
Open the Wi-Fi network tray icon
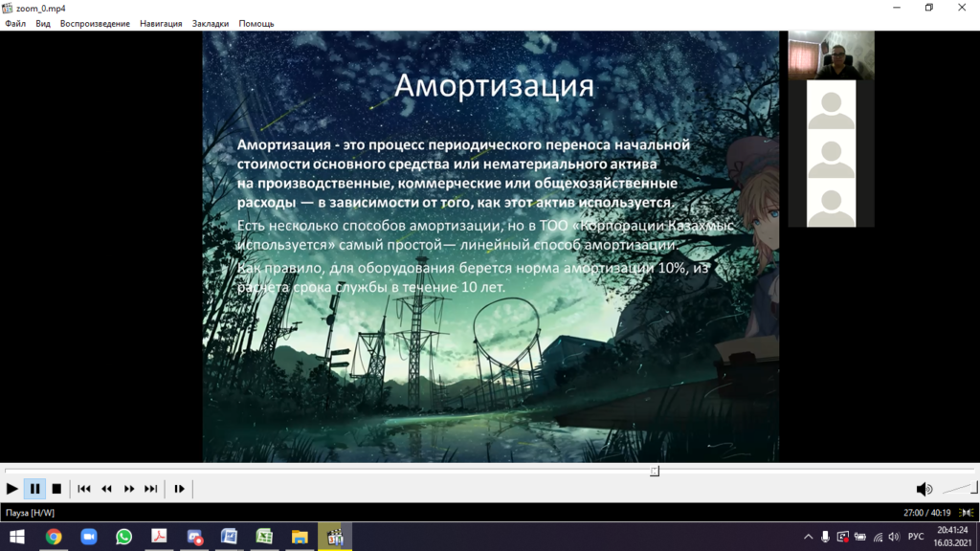click(878, 537)
